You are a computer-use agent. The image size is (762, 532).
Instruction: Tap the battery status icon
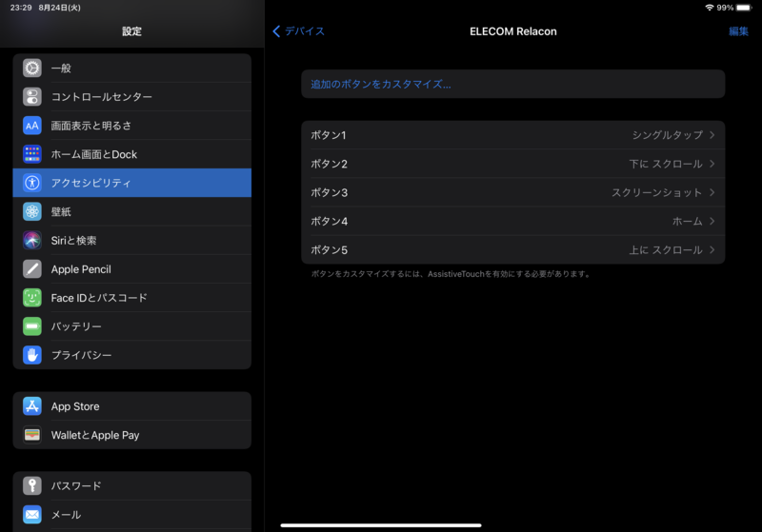[744, 8]
